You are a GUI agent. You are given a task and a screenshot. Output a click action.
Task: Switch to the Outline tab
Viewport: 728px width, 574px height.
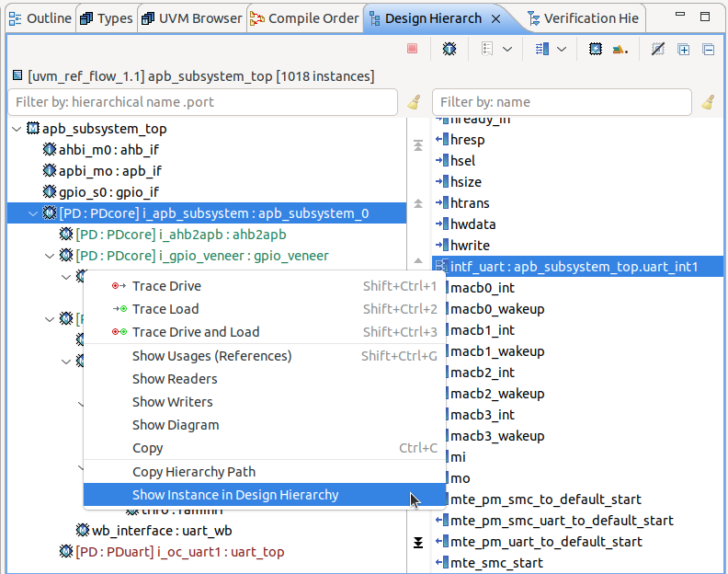pos(40,18)
